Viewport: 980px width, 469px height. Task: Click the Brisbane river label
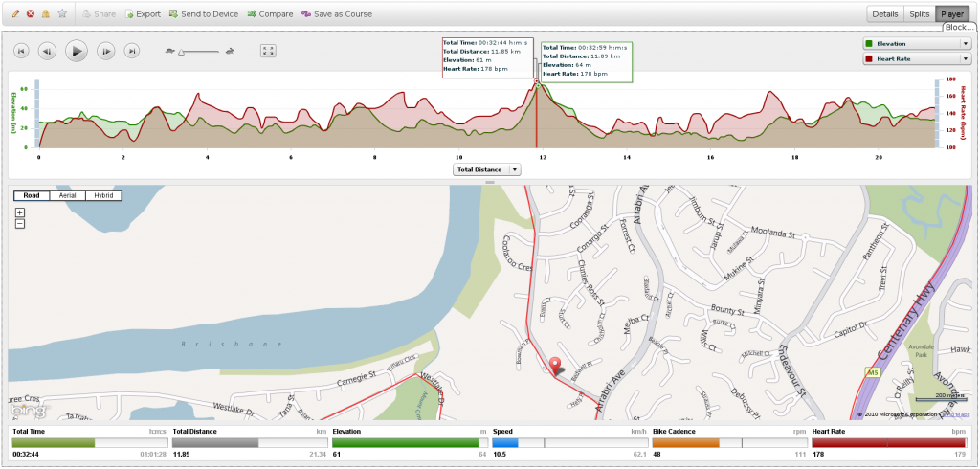[232, 344]
